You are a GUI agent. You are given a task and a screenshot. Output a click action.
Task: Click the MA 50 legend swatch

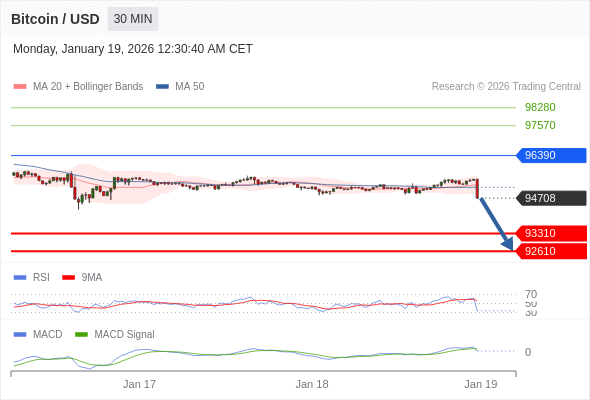pyautogui.click(x=162, y=87)
